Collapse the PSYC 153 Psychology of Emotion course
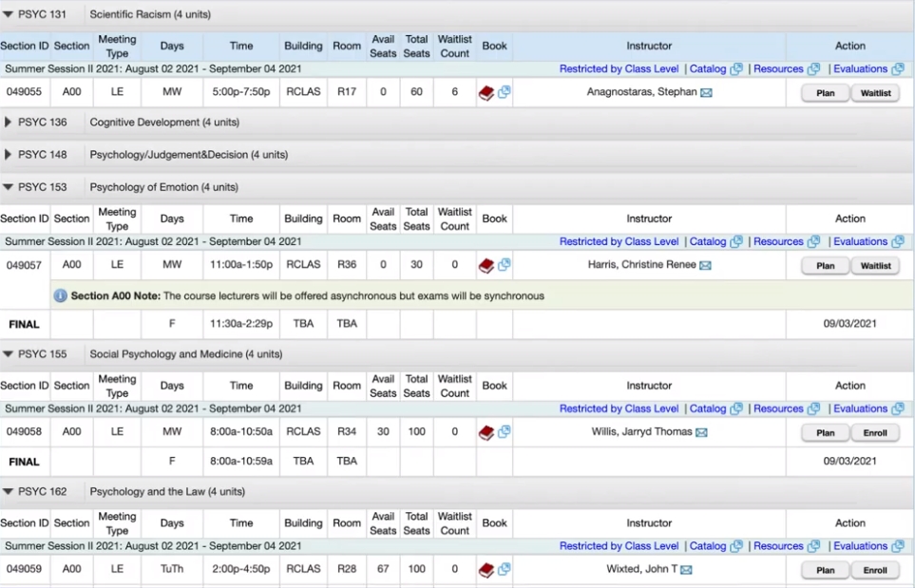Viewport: 915px width, 588px height. click(x=8, y=187)
